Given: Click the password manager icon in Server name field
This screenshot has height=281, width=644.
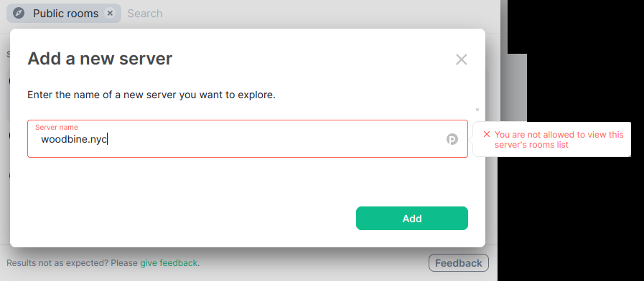Looking at the screenshot, I should (x=452, y=139).
